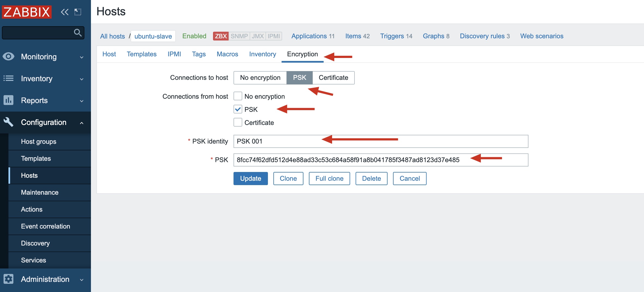Open Host groups in the sidebar
This screenshot has height=292, width=644.
[50, 142]
